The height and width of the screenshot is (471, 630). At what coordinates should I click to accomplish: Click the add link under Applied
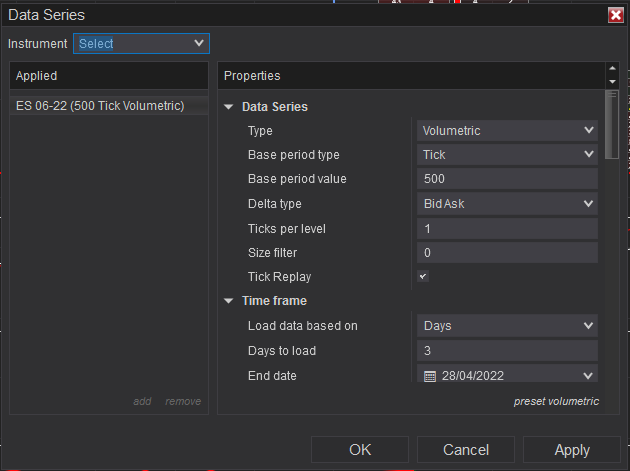click(142, 401)
